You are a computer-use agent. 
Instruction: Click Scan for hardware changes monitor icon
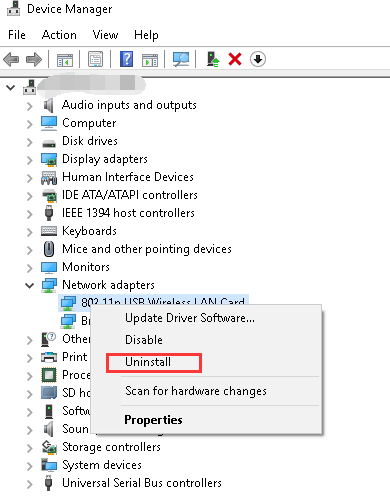(x=181, y=59)
